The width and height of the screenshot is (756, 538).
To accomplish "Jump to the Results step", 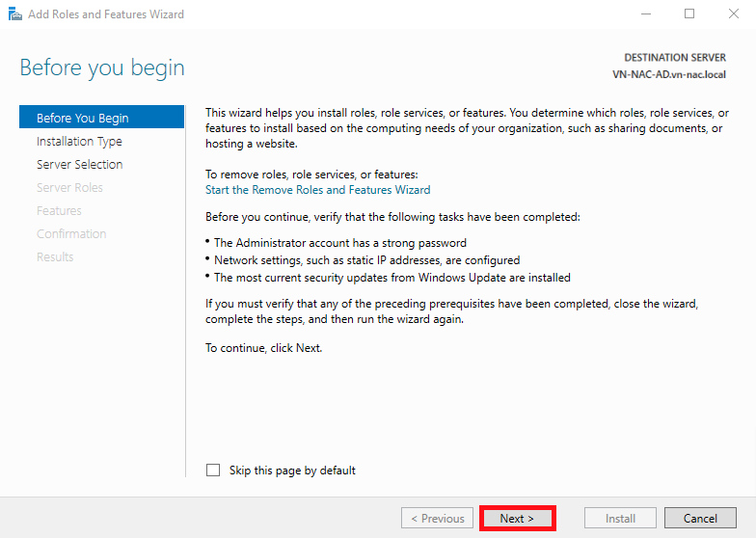I will tap(55, 256).
